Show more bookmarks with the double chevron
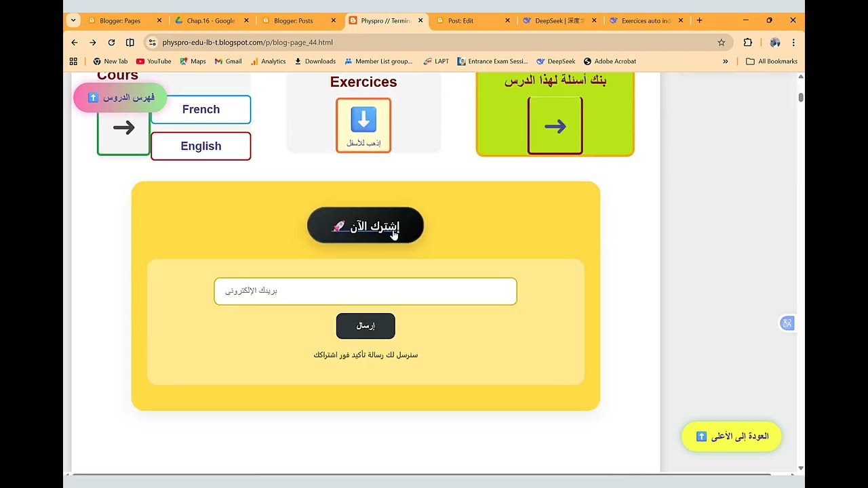The width and height of the screenshot is (868, 488). click(725, 61)
